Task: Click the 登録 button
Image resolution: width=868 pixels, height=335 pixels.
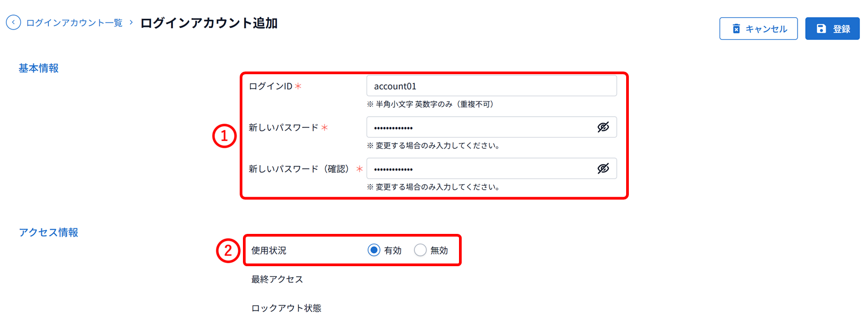Action: coord(832,28)
